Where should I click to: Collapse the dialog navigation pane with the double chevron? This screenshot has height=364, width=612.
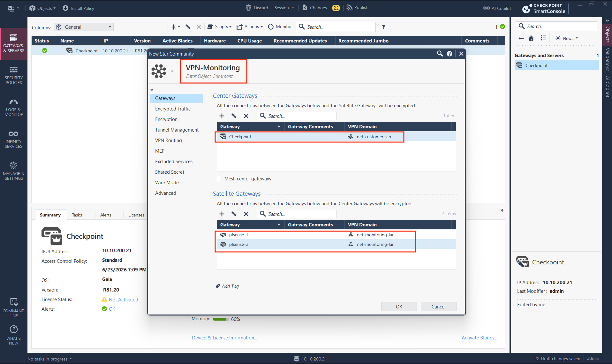[152, 90]
